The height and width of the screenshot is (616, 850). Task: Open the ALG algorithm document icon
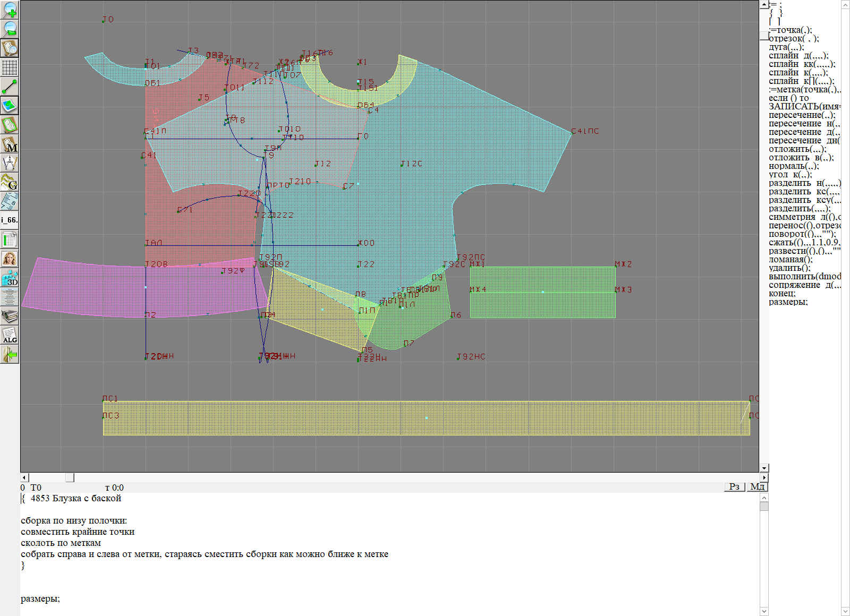10,335
